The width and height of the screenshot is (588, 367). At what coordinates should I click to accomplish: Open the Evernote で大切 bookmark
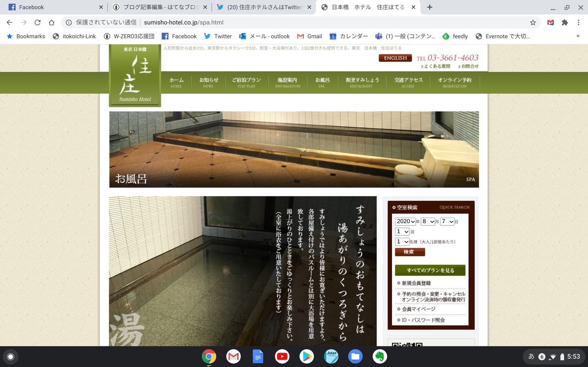[x=502, y=36]
